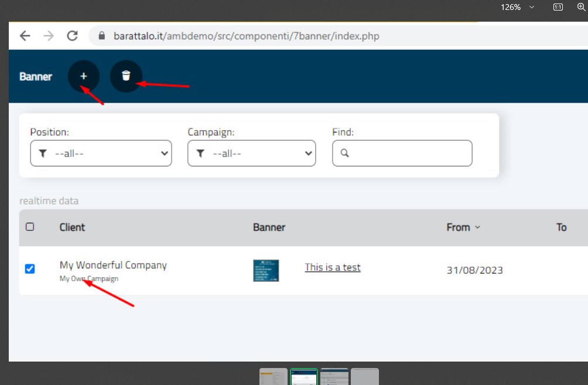This screenshot has height=385, width=588.
Task: Uncheck the My Wonderful Company row checkbox
Action: [x=30, y=268]
